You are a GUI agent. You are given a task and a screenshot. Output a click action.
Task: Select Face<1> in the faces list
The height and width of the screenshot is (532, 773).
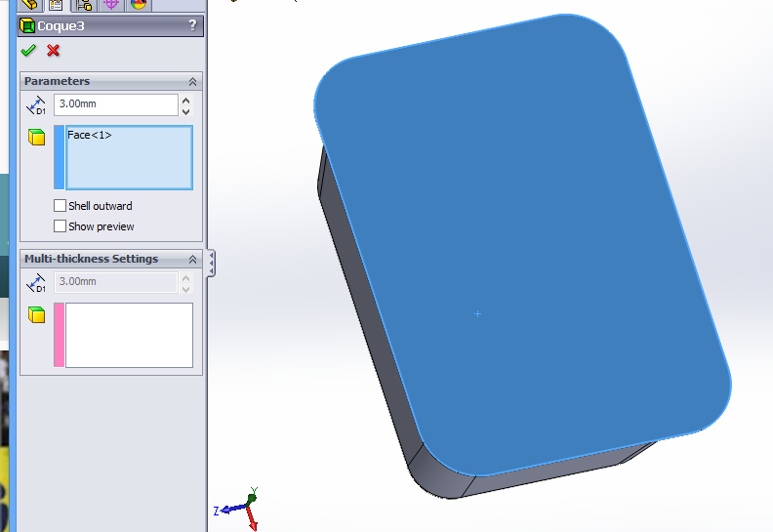click(90, 136)
